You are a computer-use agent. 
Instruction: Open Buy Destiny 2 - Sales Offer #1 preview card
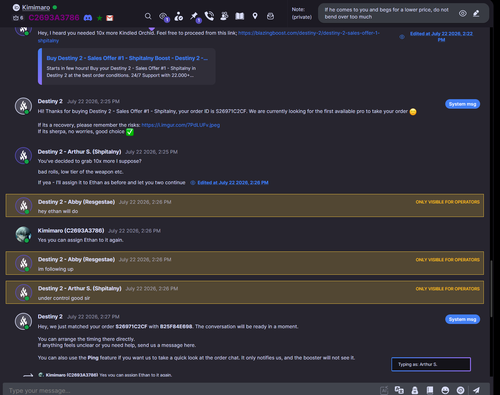click(x=127, y=66)
